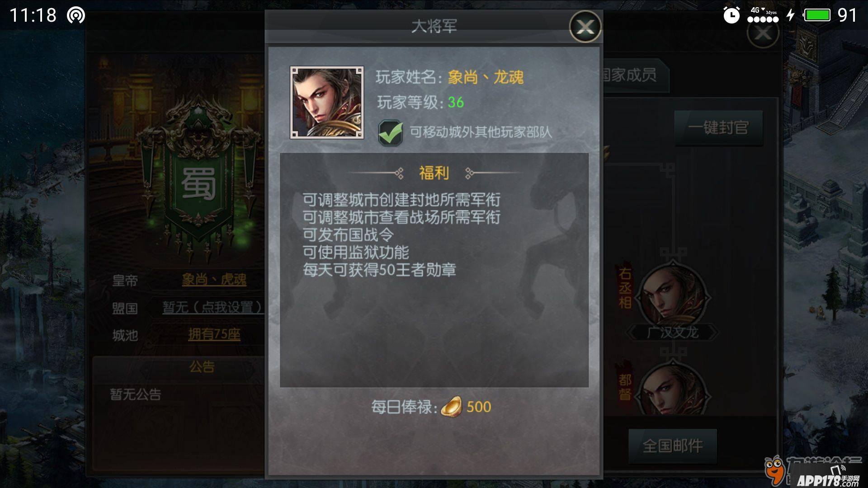The height and width of the screenshot is (488, 868).
Task: Tap the green battery indicator icon
Action: pyautogui.click(x=817, y=15)
